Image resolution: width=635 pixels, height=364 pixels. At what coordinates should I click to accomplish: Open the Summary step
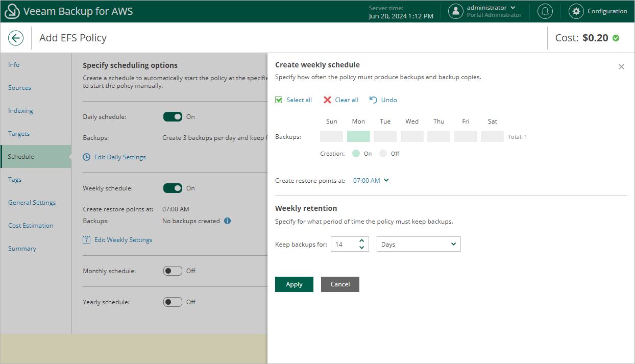pyautogui.click(x=36, y=249)
